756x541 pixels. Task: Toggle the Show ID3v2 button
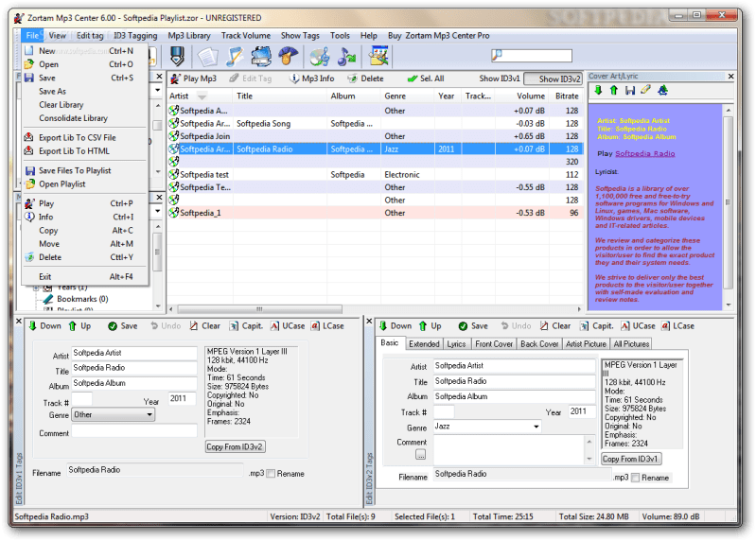(553, 79)
